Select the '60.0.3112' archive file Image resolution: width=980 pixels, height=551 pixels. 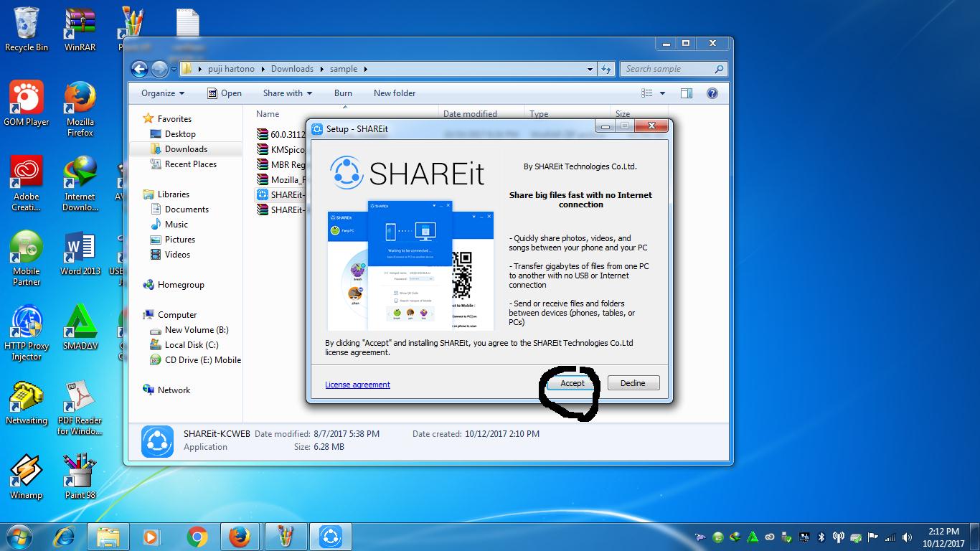click(x=281, y=134)
